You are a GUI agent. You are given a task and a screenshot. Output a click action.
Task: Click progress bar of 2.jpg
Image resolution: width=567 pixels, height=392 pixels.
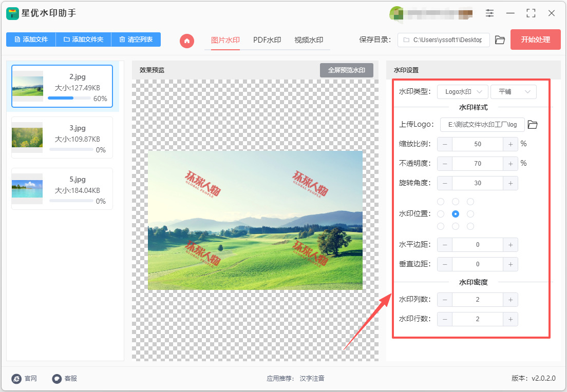[x=69, y=98]
